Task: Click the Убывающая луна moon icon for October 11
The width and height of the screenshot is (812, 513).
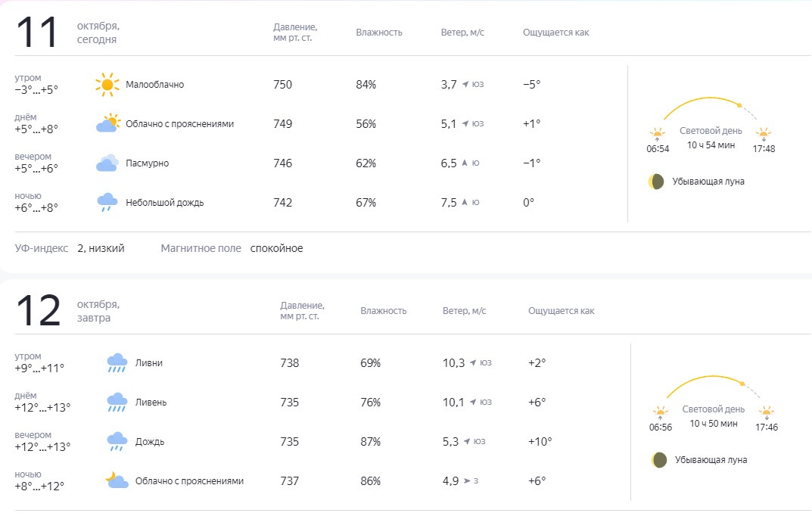Action: coord(656,182)
